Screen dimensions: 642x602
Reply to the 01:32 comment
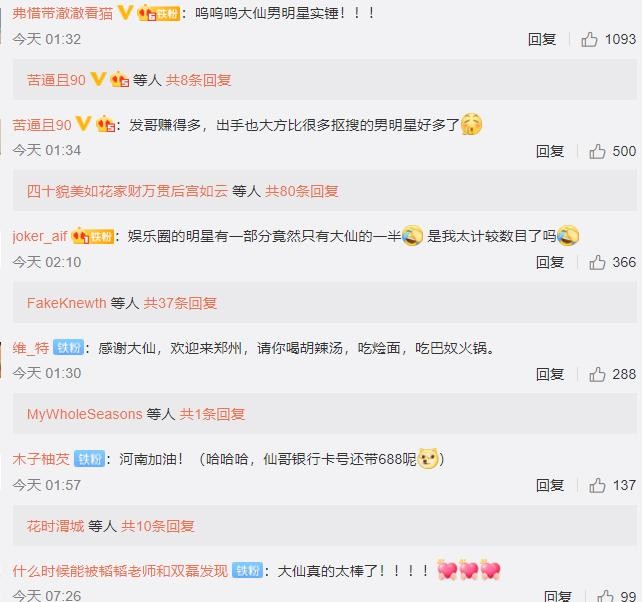pos(542,40)
